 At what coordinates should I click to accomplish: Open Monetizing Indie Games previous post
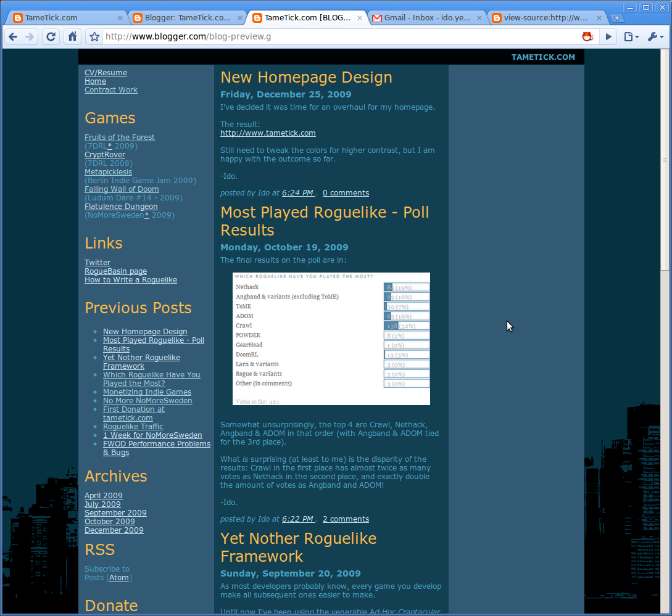tap(147, 392)
